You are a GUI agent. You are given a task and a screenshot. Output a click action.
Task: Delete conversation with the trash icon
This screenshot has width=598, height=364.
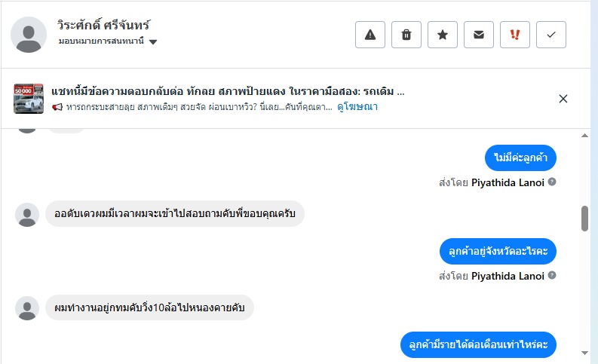pos(406,35)
